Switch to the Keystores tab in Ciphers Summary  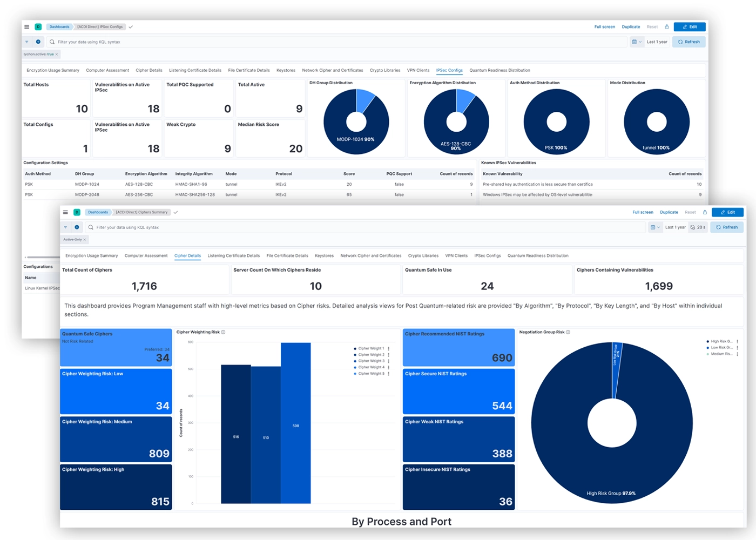[324, 255]
